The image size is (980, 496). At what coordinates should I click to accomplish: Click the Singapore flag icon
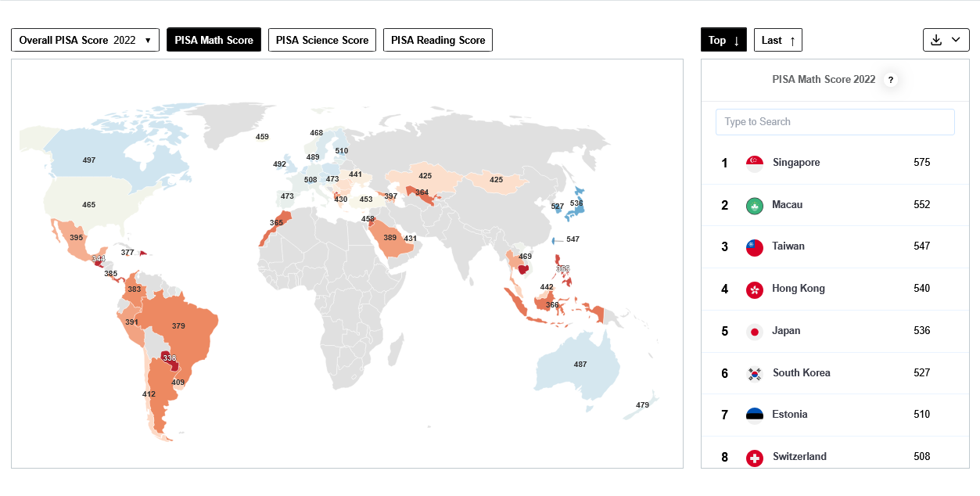click(755, 164)
